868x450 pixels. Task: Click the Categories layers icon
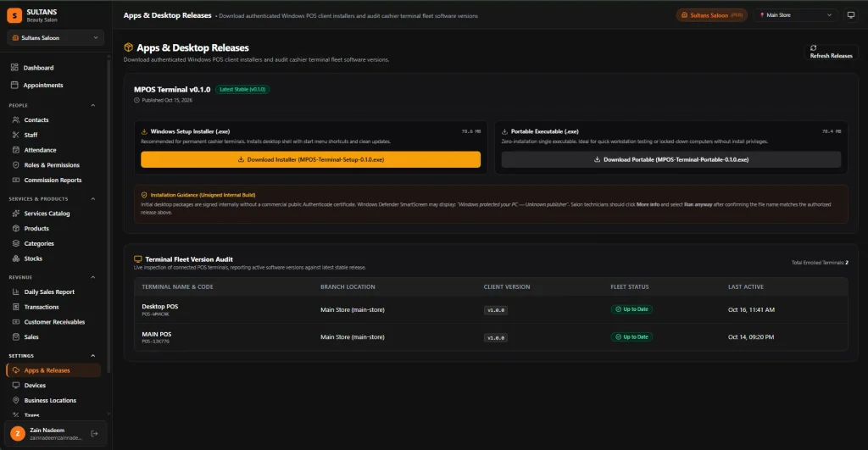click(15, 243)
